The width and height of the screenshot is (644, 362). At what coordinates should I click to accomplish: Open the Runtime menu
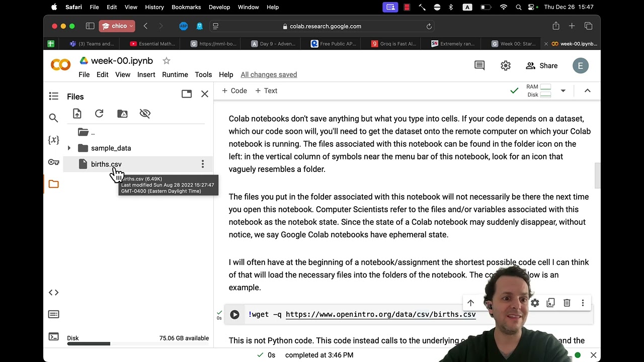175,74
